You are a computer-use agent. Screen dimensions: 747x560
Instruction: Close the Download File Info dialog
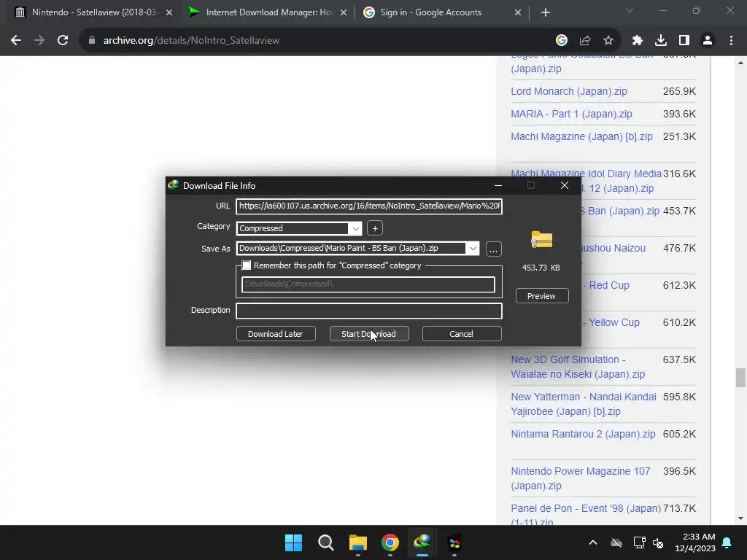click(x=565, y=186)
